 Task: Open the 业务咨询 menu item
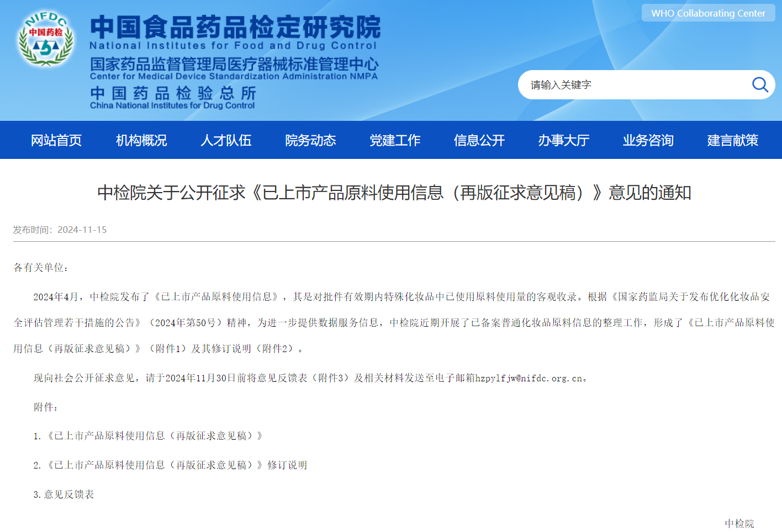(x=648, y=140)
